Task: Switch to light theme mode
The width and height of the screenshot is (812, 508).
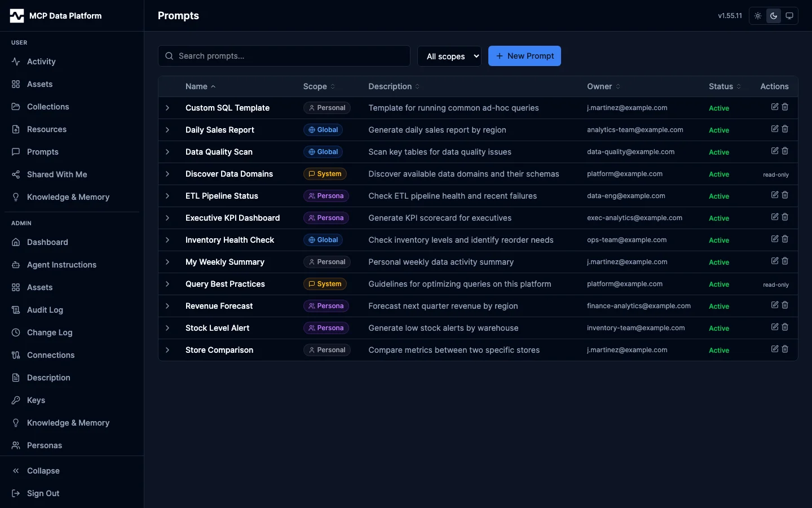Action: coord(758,16)
